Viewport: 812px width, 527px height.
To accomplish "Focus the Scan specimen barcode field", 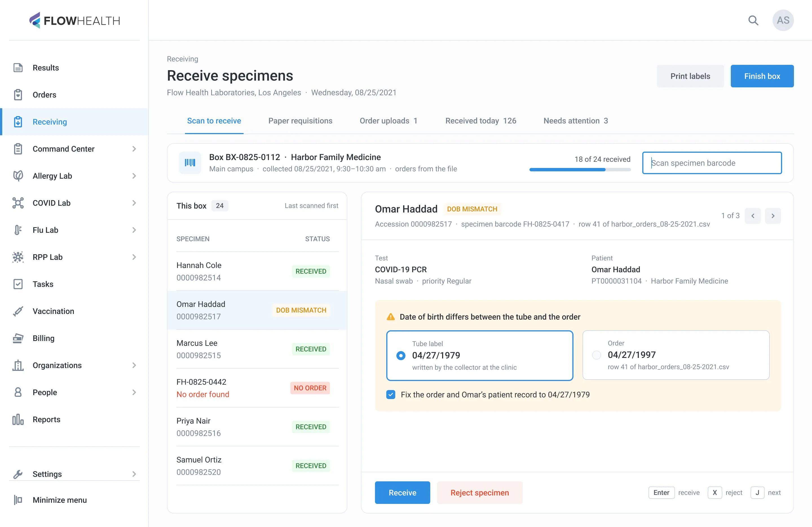I will tap(712, 163).
